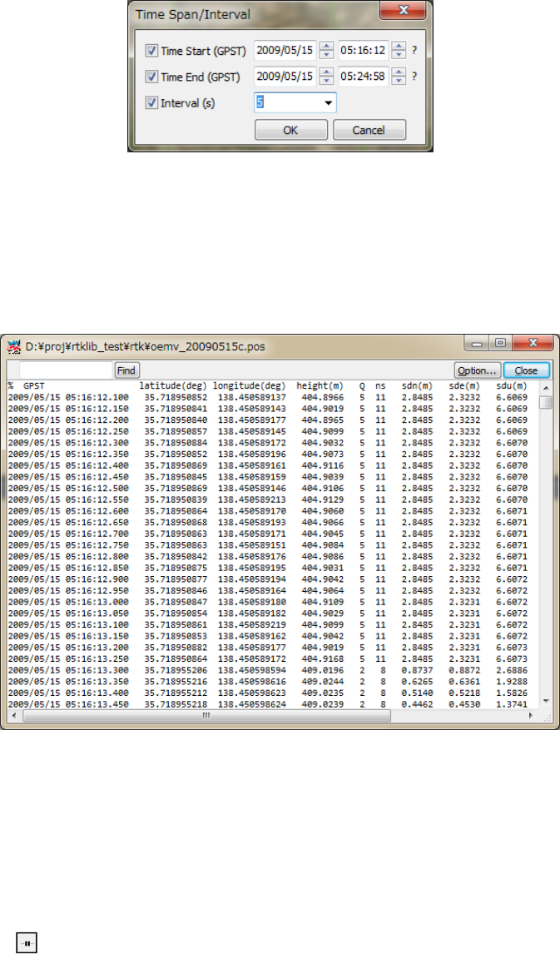Increase or decrease the Time Start date with its stepper

(x=326, y=51)
